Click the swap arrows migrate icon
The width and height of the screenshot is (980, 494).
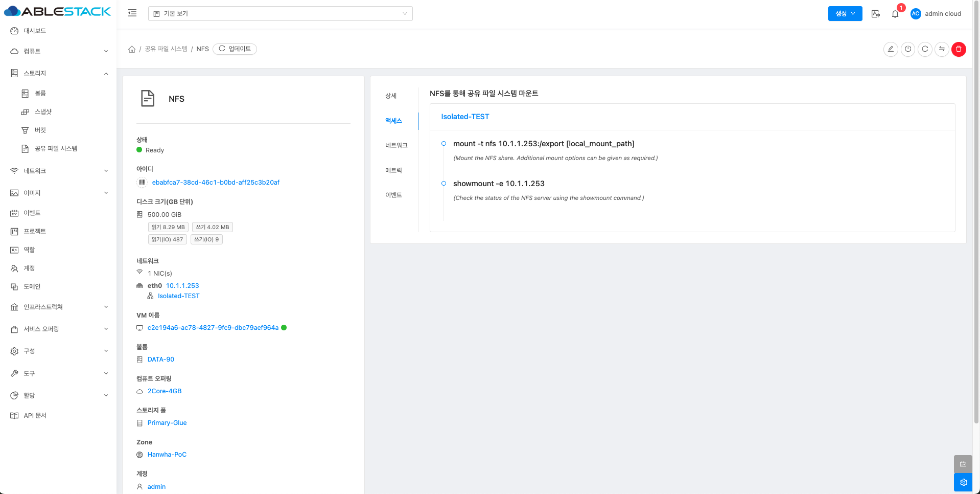tap(942, 49)
